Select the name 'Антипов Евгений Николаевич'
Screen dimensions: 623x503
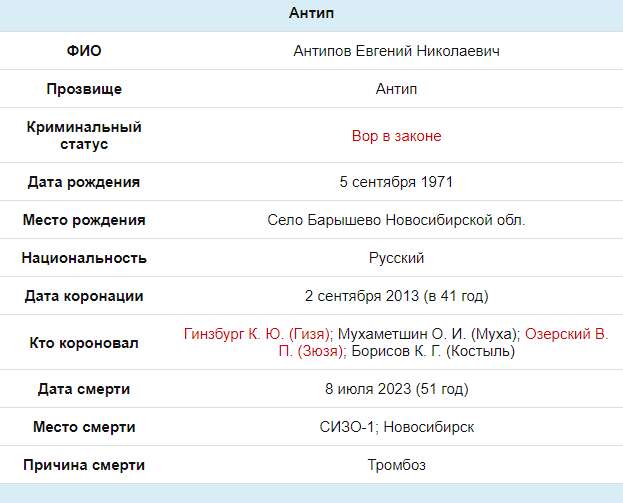(x=397, y=51)
